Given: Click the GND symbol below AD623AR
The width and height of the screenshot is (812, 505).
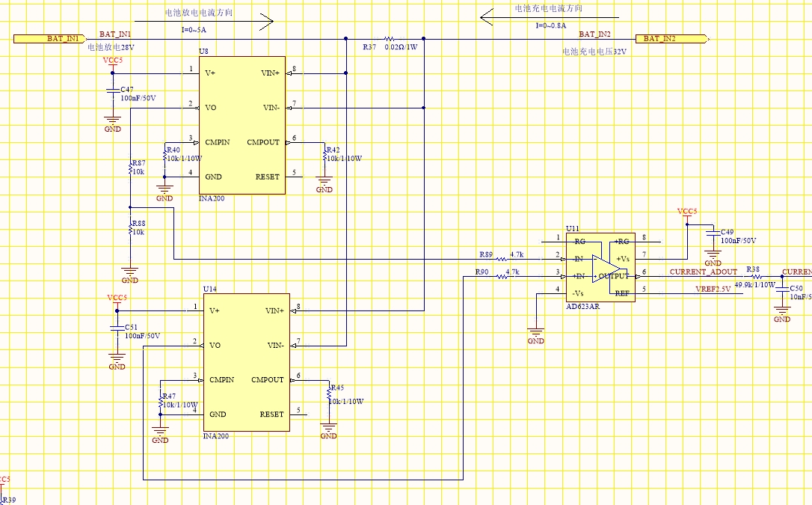Looking at the screenshot, I should [x=536, y=334].
